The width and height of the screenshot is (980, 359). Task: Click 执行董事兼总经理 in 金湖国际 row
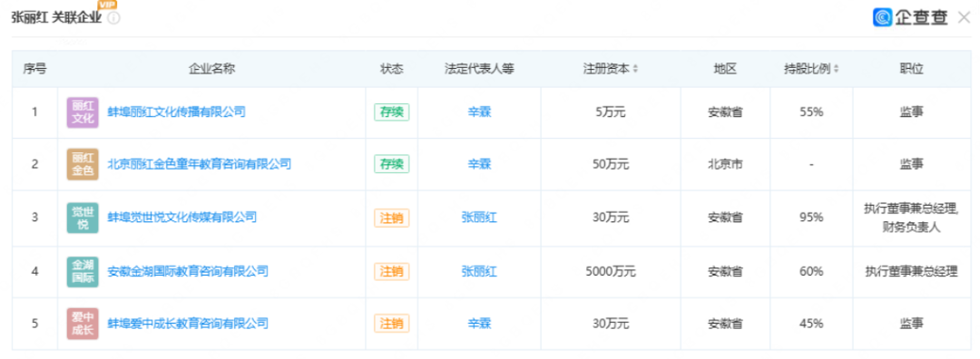tap(912, 271)
